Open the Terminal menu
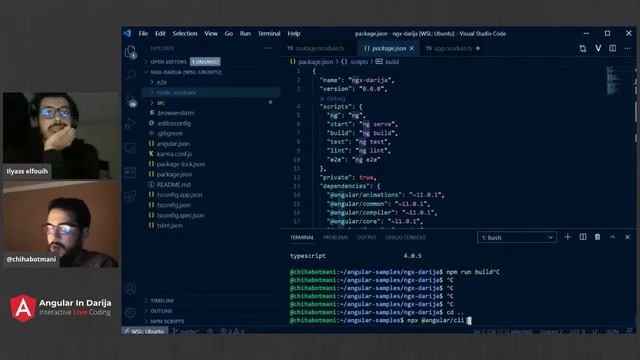The image size is (640, 360). pyautogui.click(x=269, y=33)
